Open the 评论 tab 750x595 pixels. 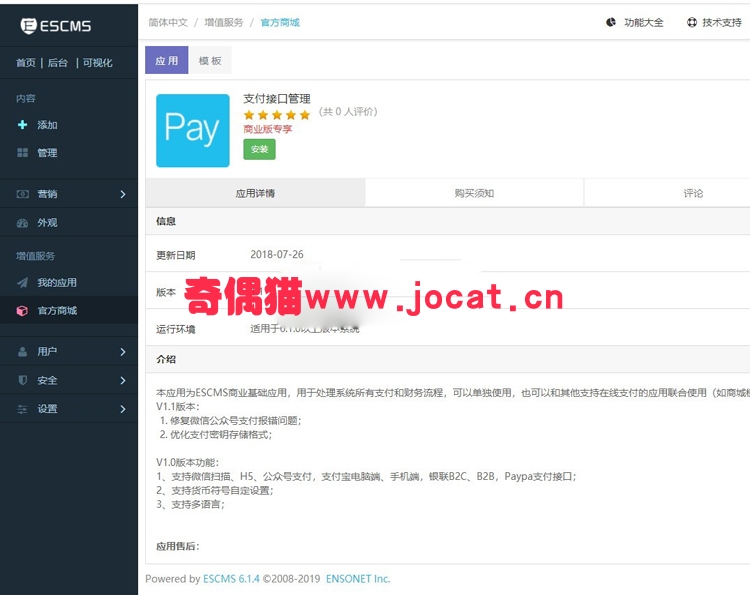click(693, 193)
